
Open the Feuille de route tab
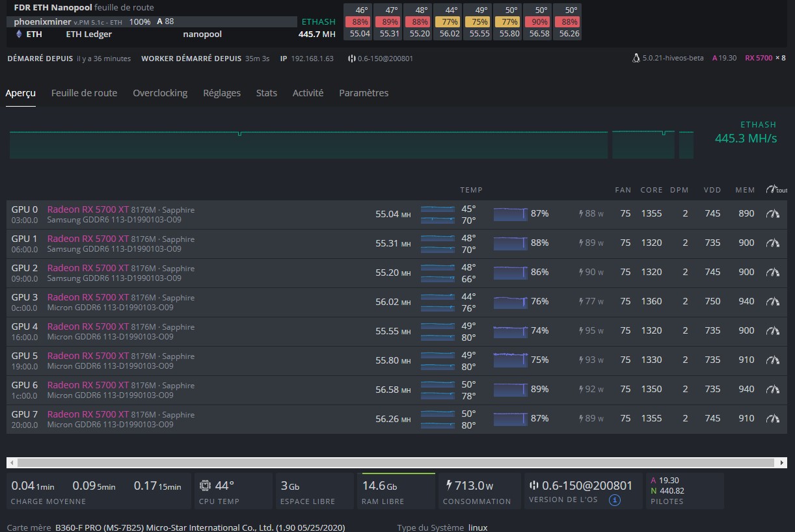tap(85, 93)
